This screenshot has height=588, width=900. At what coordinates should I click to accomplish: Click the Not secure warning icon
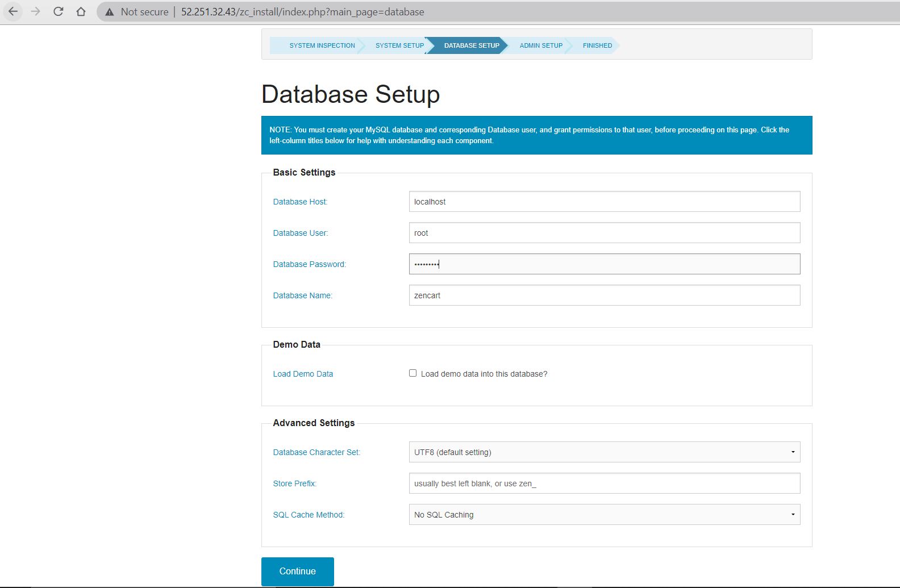coord(110,12)
